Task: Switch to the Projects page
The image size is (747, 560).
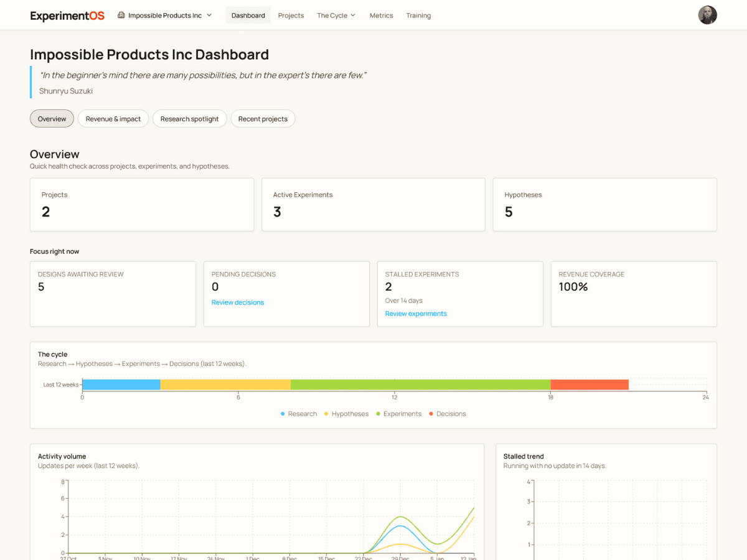Action: pos(291,15)
